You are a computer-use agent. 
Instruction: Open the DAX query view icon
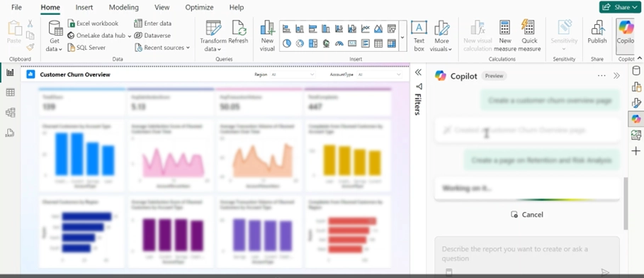pos(10,132)
